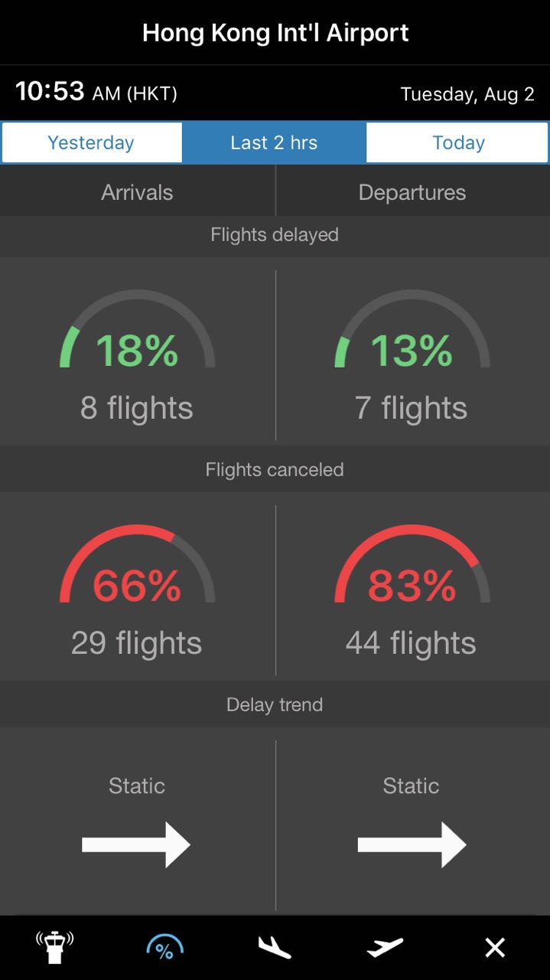Image resolution: width=550 pixels, height=980 pixels.
Task: Select the Last 2 hrs tab
Action: (x=274, y=142)
